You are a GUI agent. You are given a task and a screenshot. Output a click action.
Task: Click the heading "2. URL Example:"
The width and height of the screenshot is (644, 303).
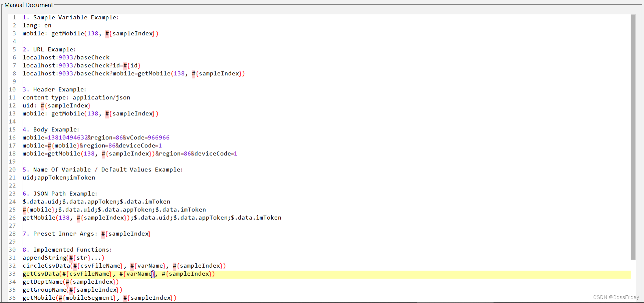point(49,49)
